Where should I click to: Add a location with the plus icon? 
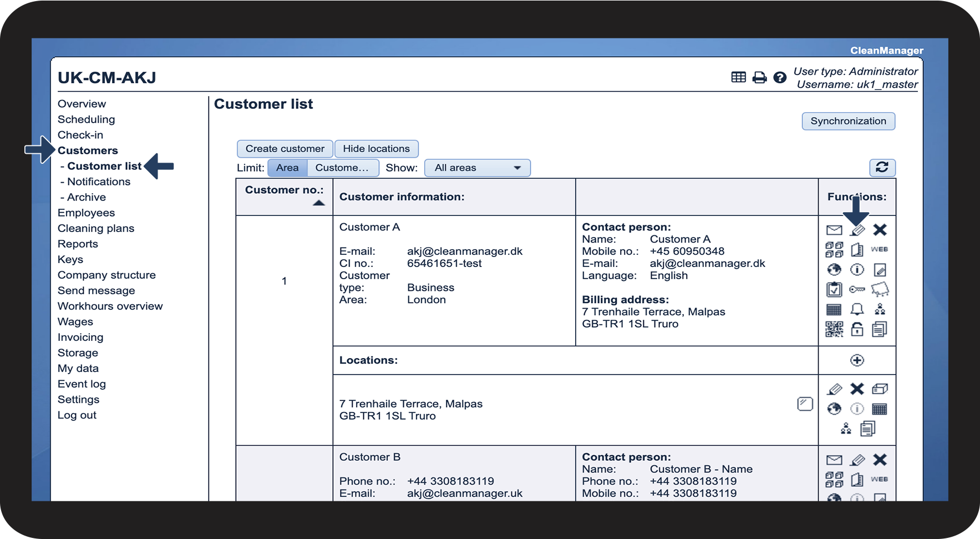coord(857,360)
